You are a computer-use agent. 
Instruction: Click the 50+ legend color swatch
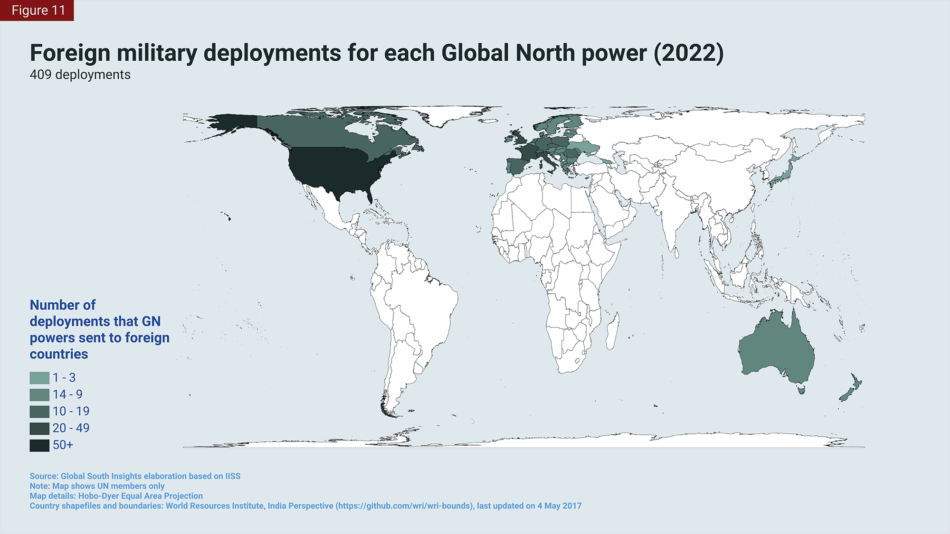tap(39, 445)
